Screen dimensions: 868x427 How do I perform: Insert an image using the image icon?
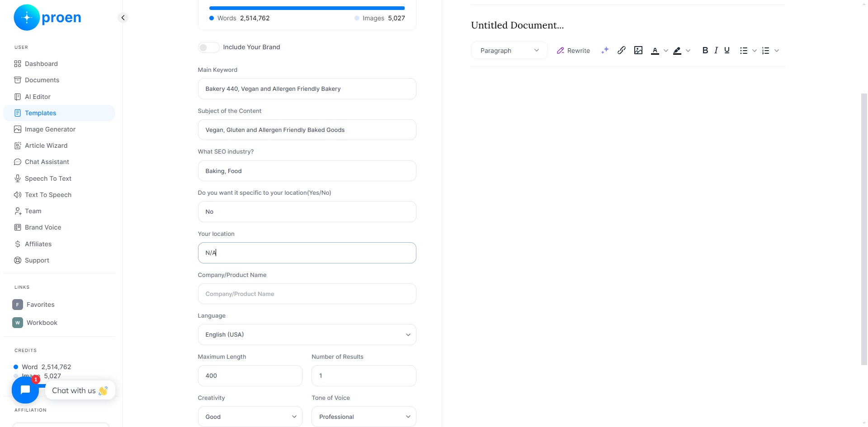(x=638, y=50)
